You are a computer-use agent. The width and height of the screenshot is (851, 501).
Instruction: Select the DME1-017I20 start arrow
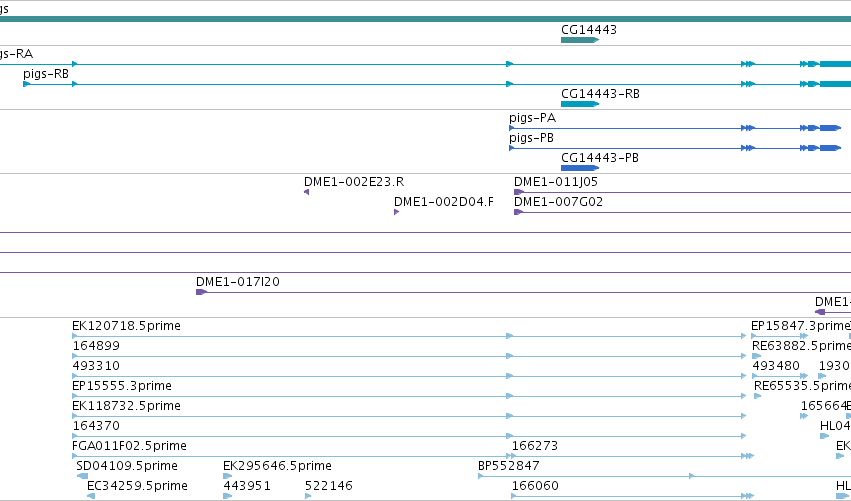(x=201, y=292)
